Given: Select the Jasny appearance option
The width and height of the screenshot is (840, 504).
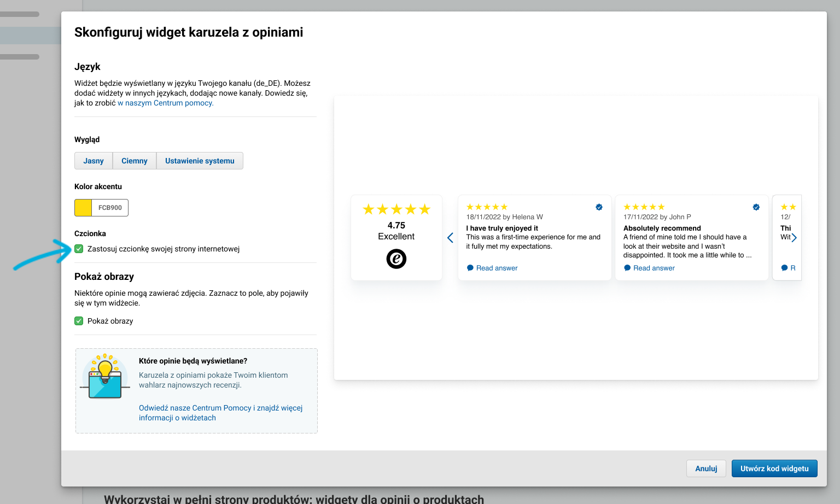Looking at the screenshot, I should pyautogui.click(x=94, y=161).
